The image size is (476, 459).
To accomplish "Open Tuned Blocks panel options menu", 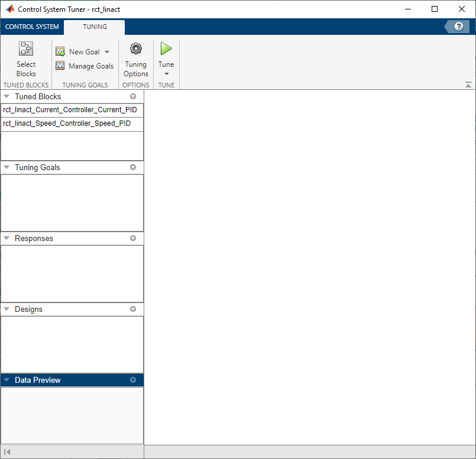I will (x=133, y=96).
